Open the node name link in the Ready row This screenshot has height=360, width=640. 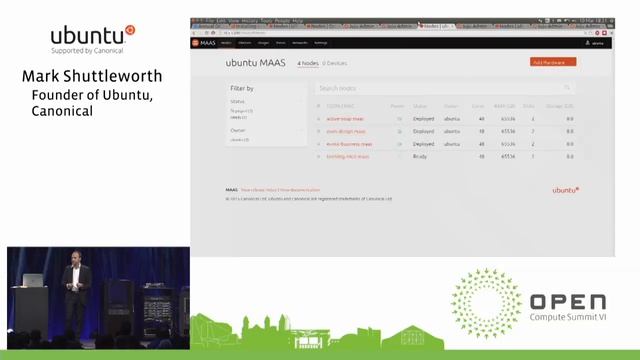pos(348,156)
